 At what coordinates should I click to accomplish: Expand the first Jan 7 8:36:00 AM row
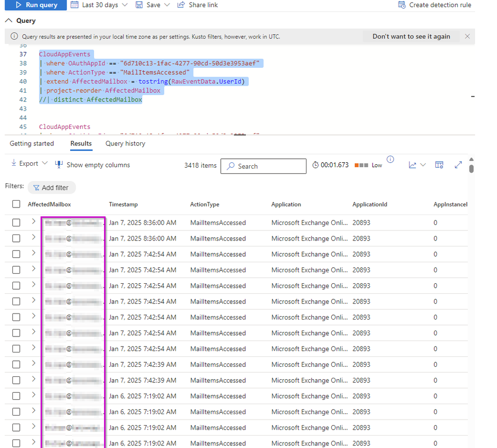34,222
